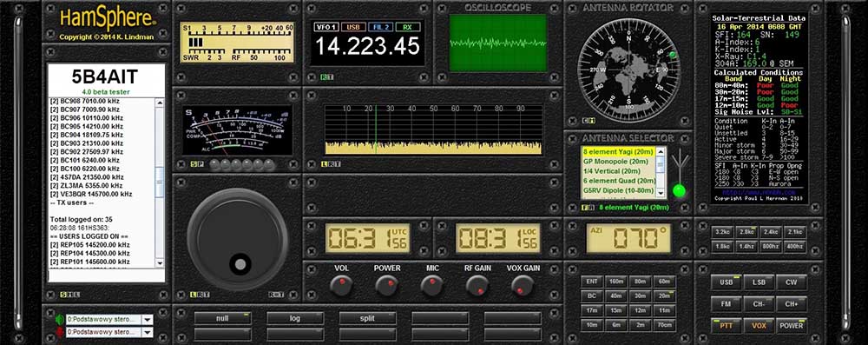Switch to the 20m band
The width and height of the screenshot is (868, 345).
665,296
